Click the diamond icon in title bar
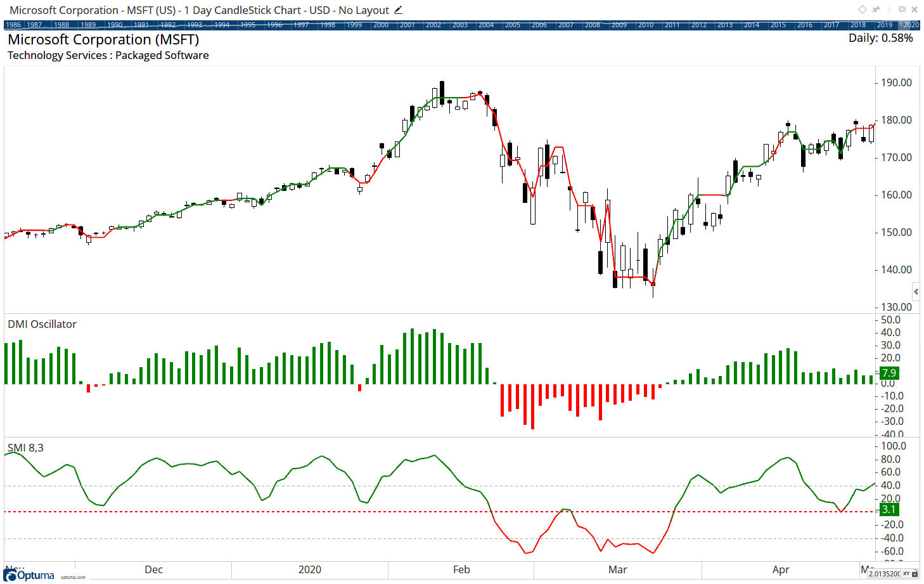This screenshot has width=924, height=584. (x=863, y=10)
